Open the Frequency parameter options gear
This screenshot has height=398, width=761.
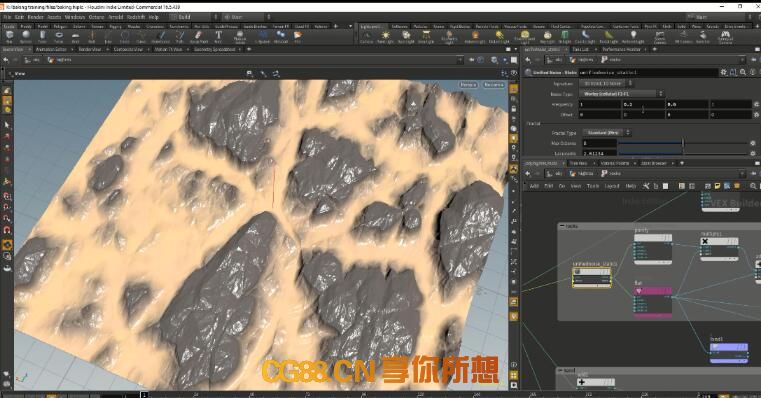point(756,104)
